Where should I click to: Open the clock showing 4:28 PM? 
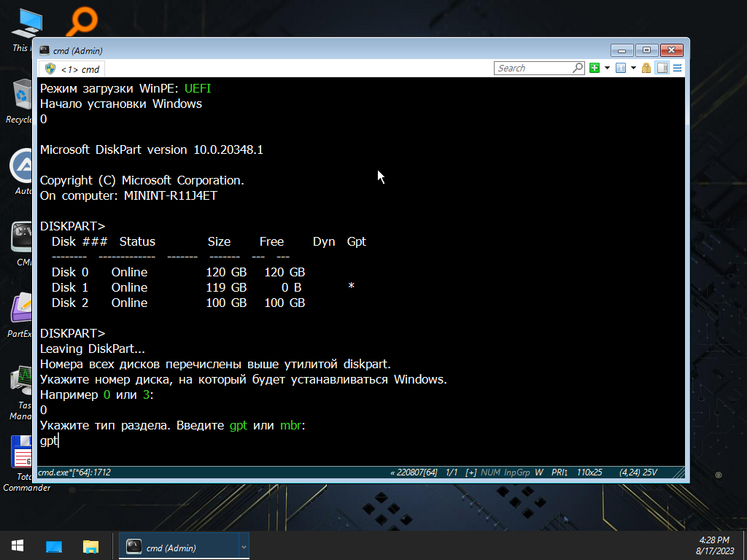click(x=715, y=545)
